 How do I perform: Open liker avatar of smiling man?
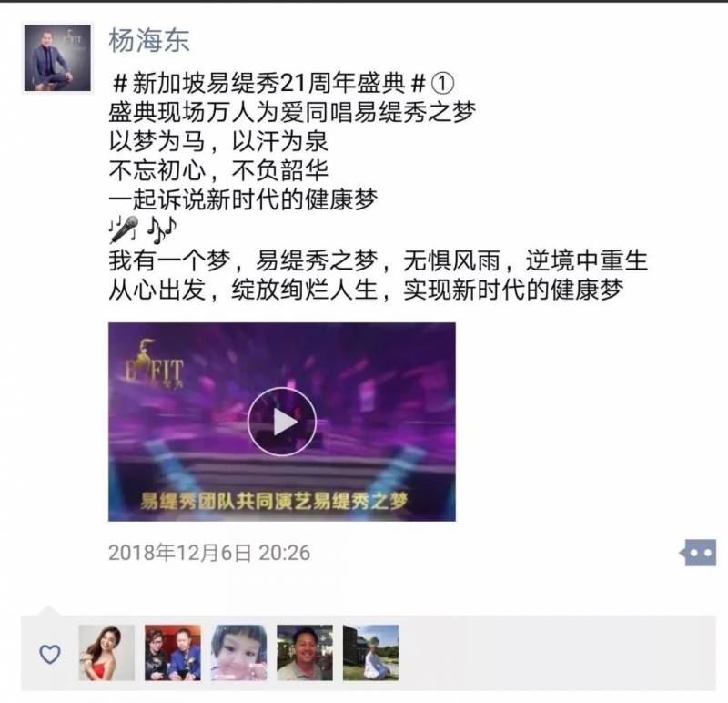coord(305,652)
